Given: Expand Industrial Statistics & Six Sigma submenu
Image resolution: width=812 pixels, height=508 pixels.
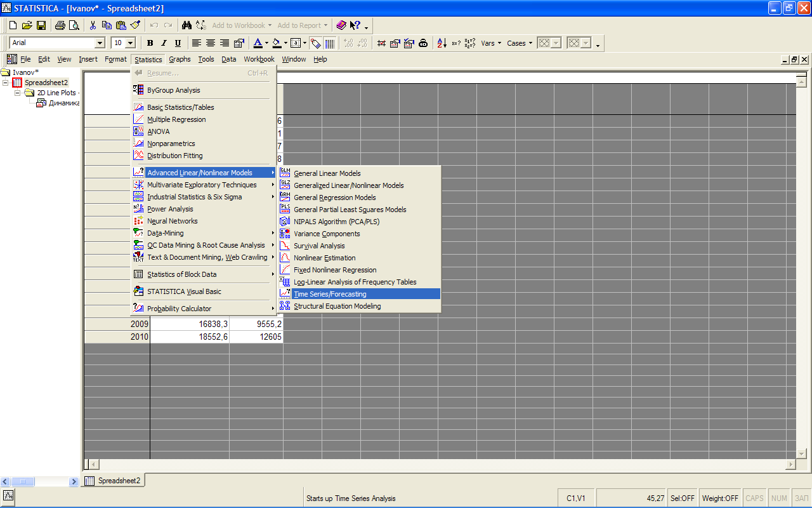Looking at the screenshot, I should click(x=204, y=197).
